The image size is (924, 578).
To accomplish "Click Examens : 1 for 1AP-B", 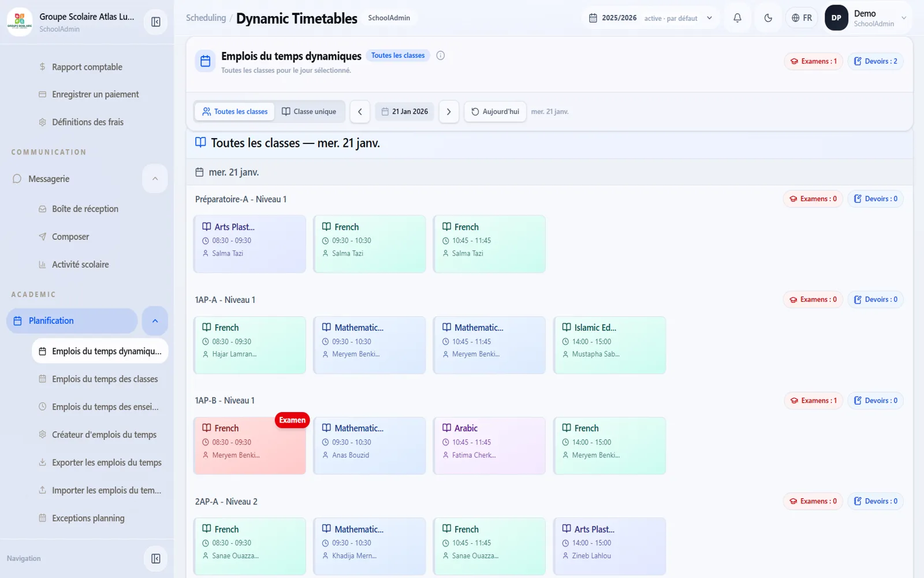I will point(814,401).
